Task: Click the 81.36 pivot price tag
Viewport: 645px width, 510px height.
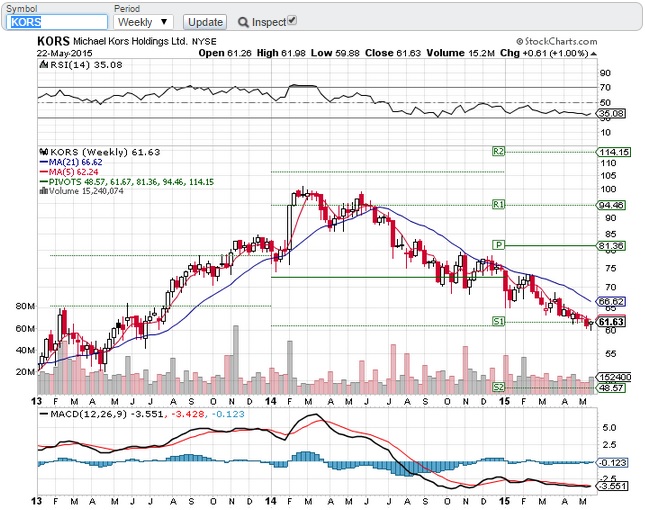Action: (611, 246)
